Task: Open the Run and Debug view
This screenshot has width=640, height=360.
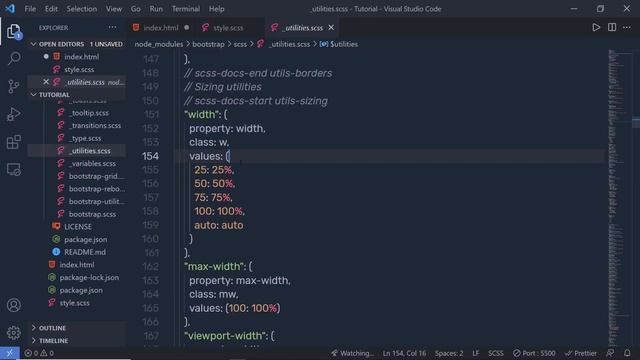Action: [13, 114]
